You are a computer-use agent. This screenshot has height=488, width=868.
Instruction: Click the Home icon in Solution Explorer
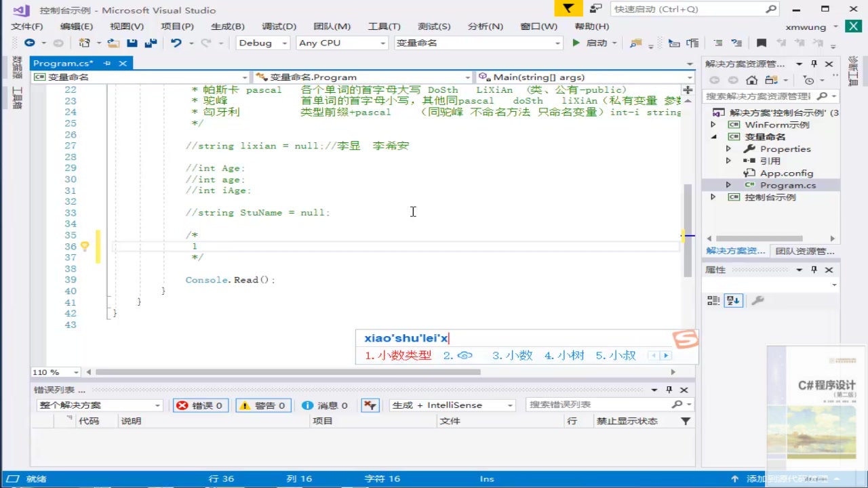[x=751, y=80]
